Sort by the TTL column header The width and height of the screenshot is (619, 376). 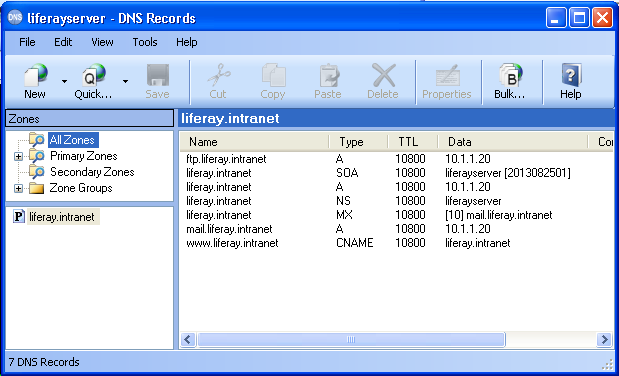[413, 142]
